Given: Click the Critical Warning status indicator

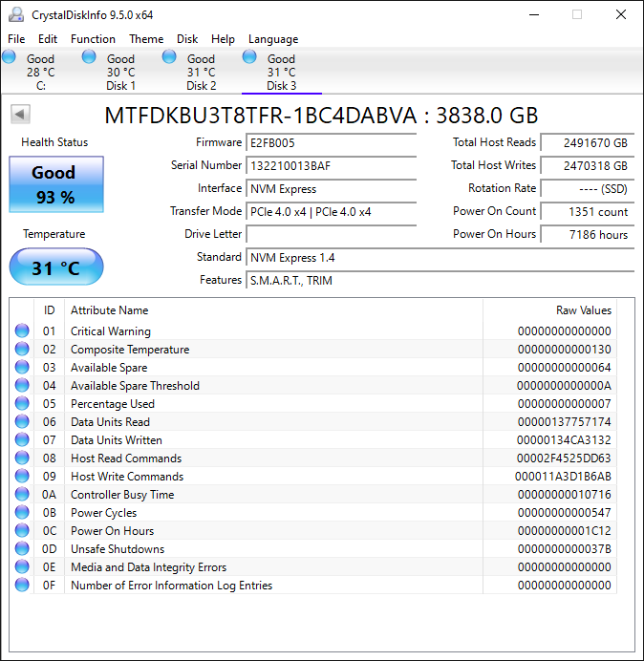Looking at the screenshot, I should [22, 331].
